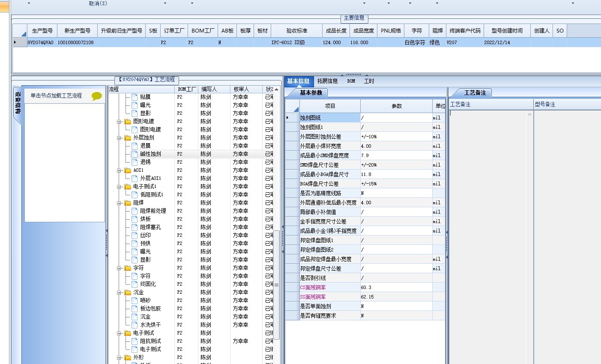This screenshot has width=601, height=364.
Task: Select the 是否为高精度线路 row
Action: pyautogui.click(x=365, y=193)
